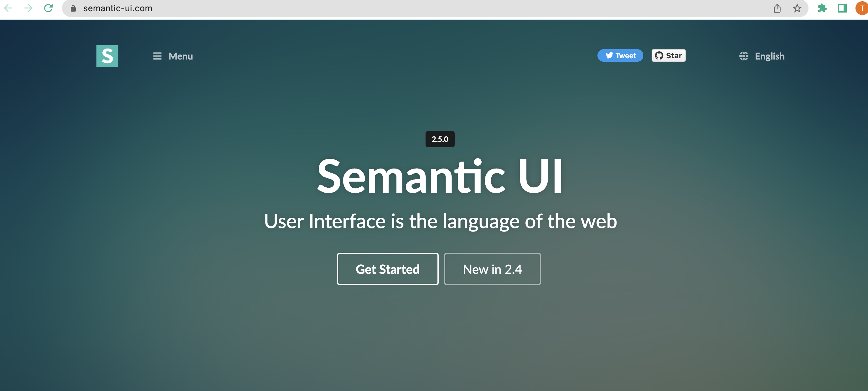Open the extensions puzzle icon

[822, 8]
